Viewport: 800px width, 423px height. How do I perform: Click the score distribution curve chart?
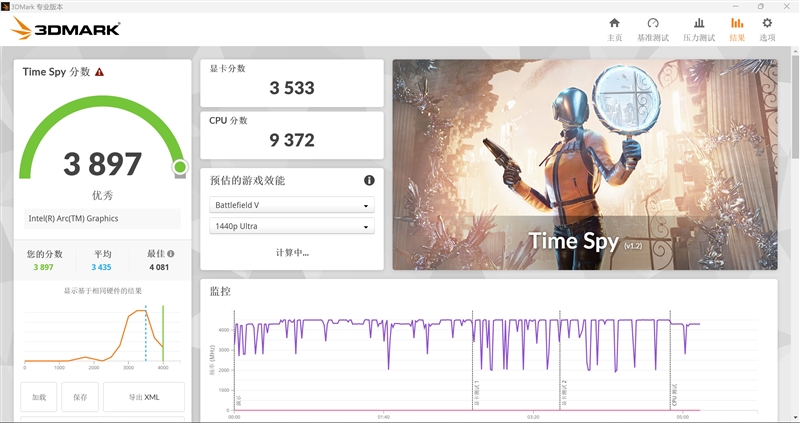(102, 337)
